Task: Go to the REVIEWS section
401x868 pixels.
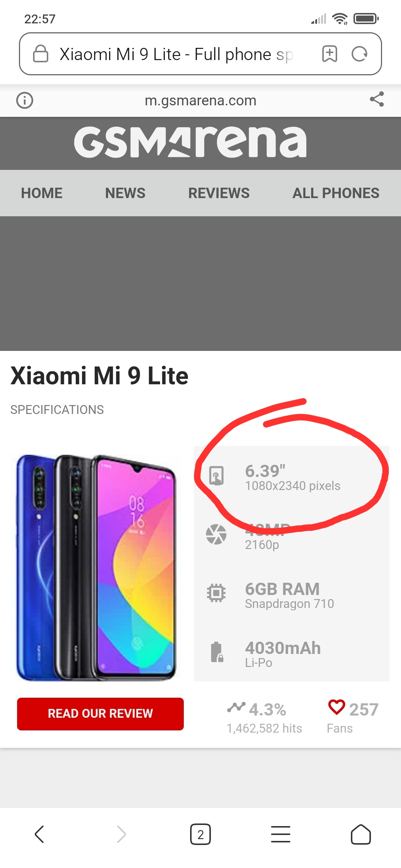Action: coord(219,193)
